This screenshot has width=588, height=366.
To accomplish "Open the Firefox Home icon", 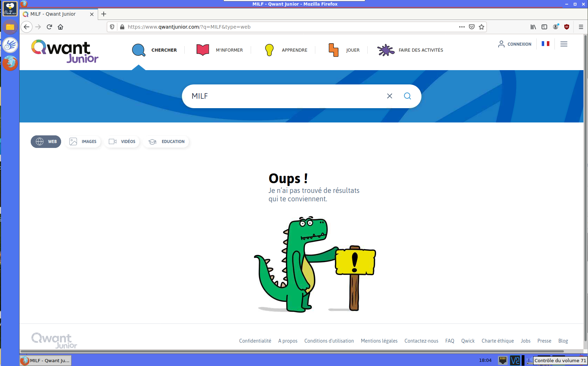I will coord(60,27).
